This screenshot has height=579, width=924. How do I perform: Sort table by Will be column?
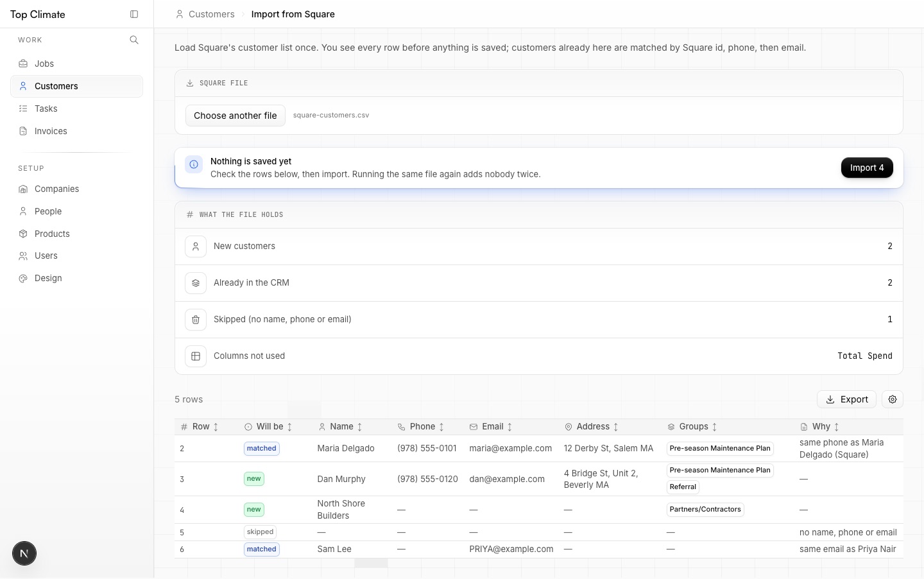(x=269, y=427)
